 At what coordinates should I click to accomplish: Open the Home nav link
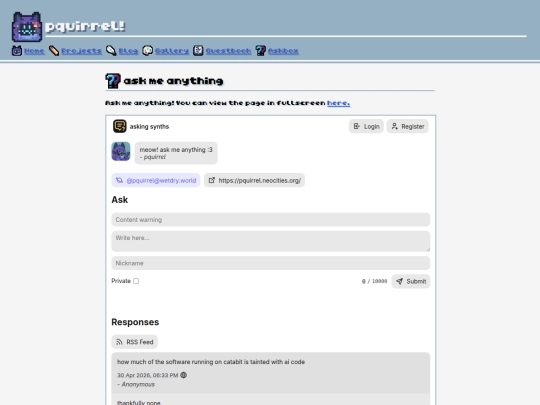tap(34, 51)
